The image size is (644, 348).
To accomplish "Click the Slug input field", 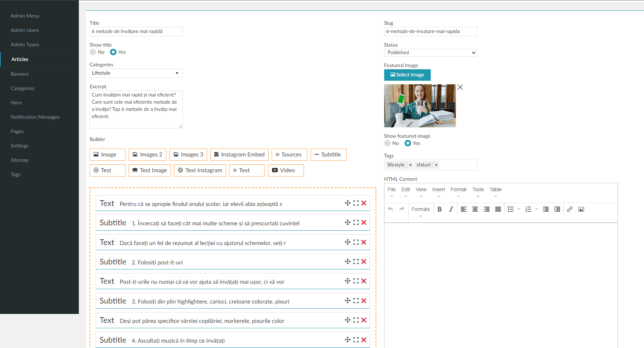I will click(x=430, y=32).
